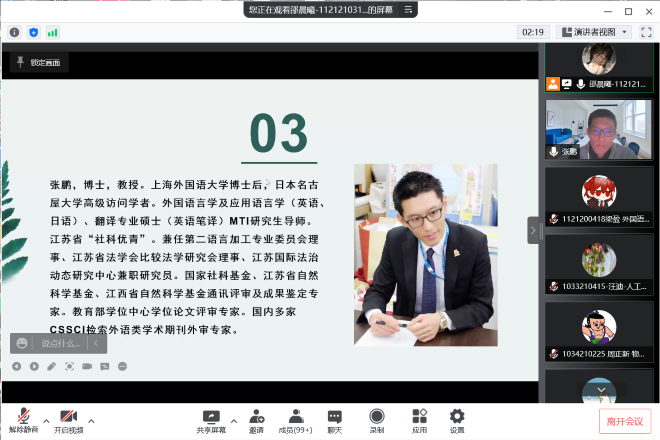Click the 共享屏幕 share screen icon
This screenshot has width=660, height=440.
[x=211, y=417]
